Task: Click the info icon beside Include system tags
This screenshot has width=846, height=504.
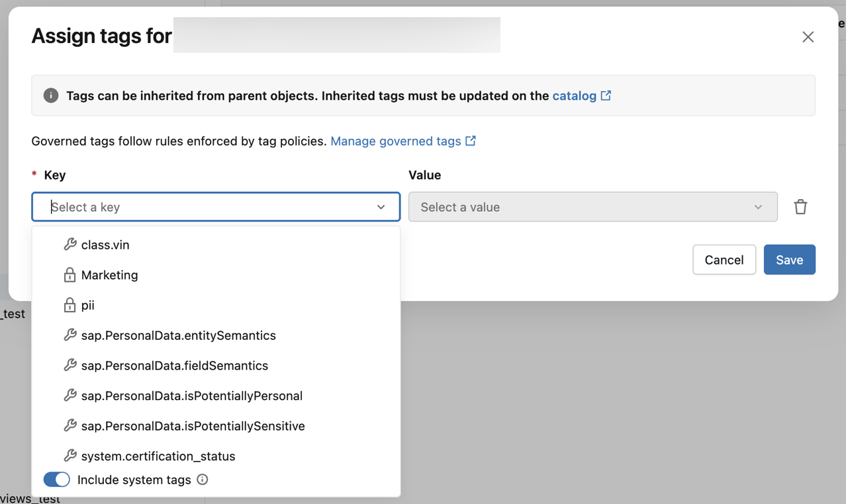Action: [203, 480]
